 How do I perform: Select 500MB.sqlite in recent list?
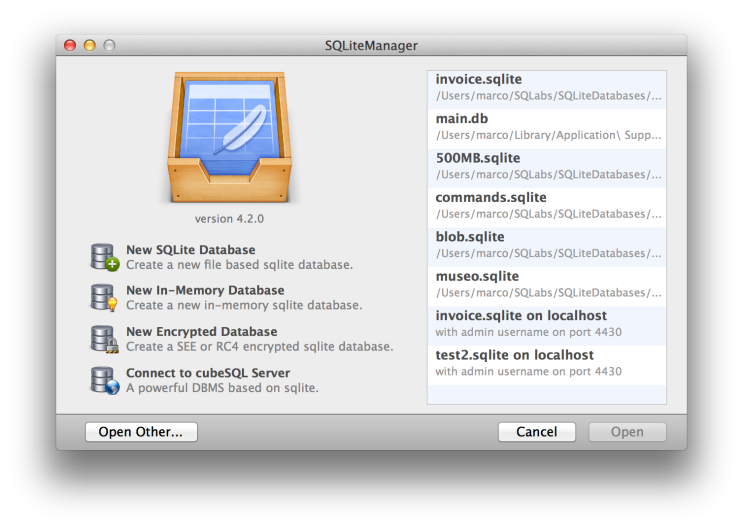[x=547, y=169]
